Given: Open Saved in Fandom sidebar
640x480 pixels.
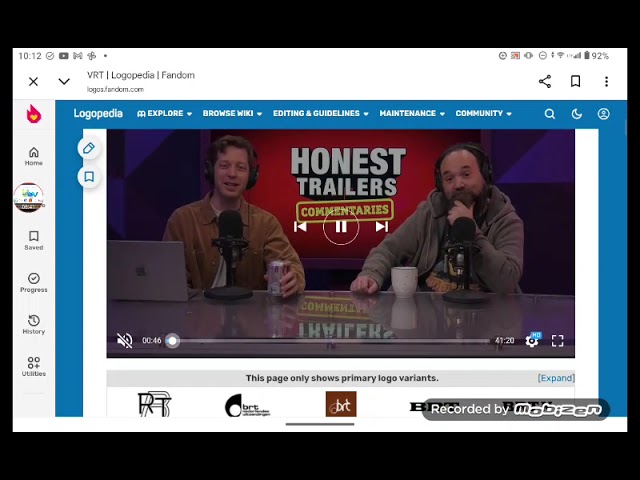Looking at the screenshot, I should coord(33,240).
